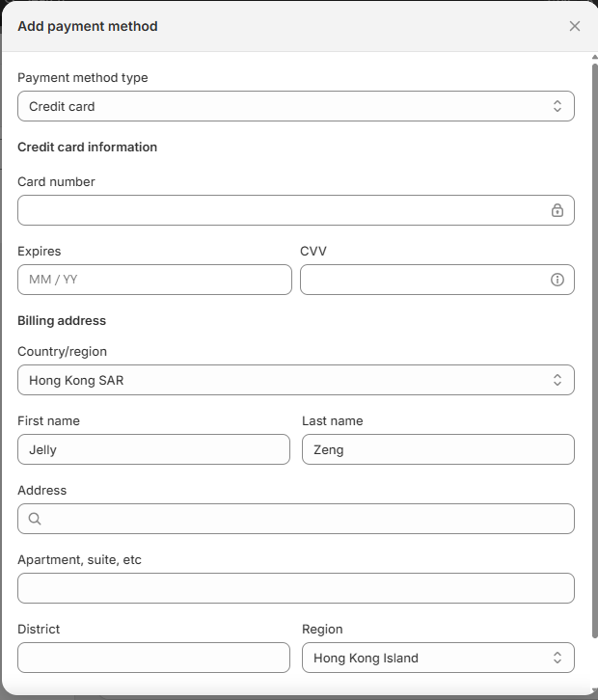Image resolution: width=598 pixels, height=700 pixels.
Task: Click the "Add payment method" dialog title
Action: coord(87,26)
